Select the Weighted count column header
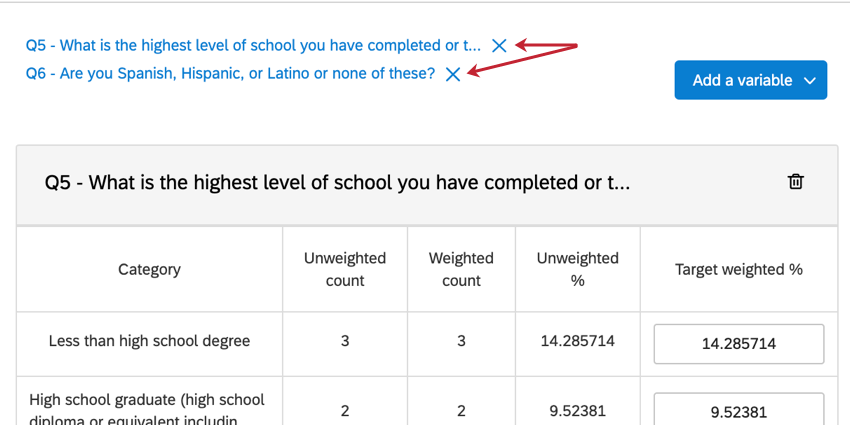The image size is (850, 425). click(x=461, y=269)
